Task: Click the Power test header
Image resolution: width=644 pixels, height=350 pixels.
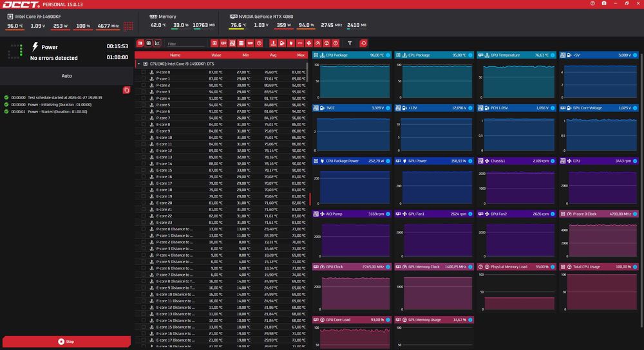Action: tap(50, 47)
